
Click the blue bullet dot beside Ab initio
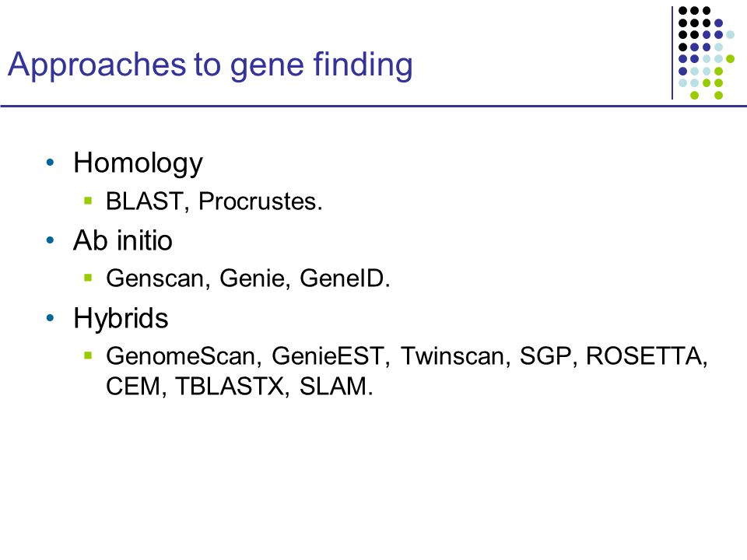click(x=51, y=240)
